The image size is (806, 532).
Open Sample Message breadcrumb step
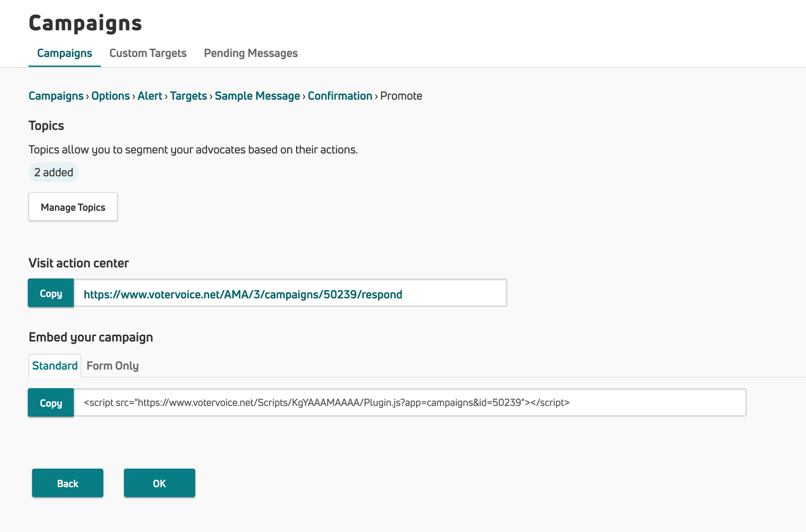(x=257, y=96)
